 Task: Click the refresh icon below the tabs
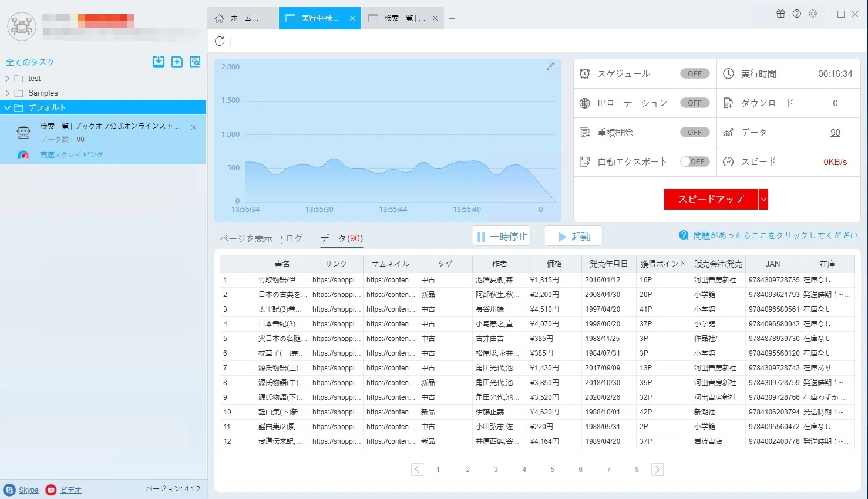click(x=220, y=41)
